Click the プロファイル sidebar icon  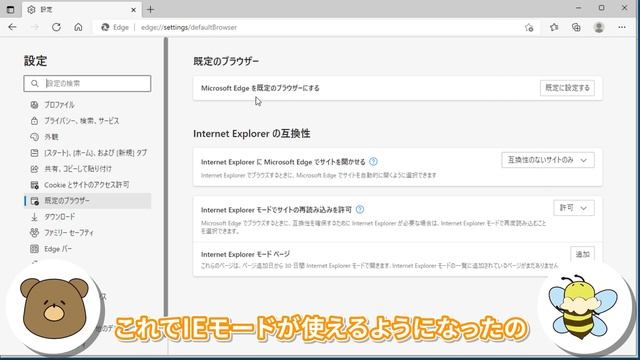point(34,105)
